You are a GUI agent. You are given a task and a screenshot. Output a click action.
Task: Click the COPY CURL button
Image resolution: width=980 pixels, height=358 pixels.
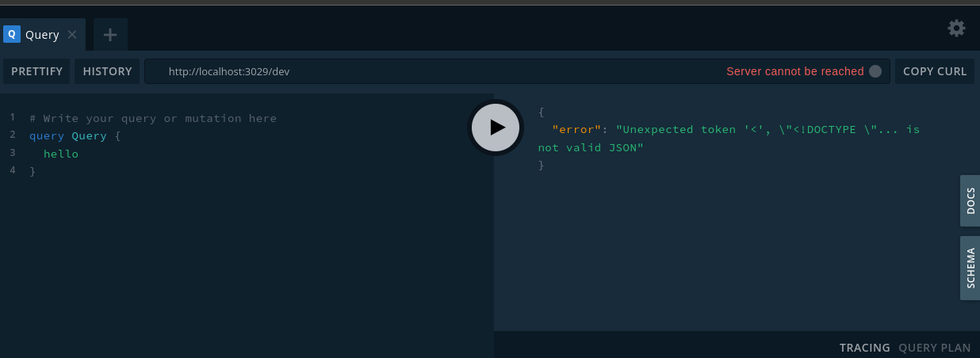click(x=935, y=71)
